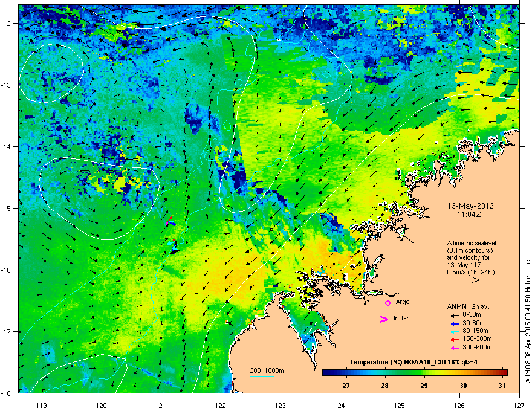Click the latitude axis label -16
The height and width of the screenshot is (411, 532).
click(x=6, y=270)
